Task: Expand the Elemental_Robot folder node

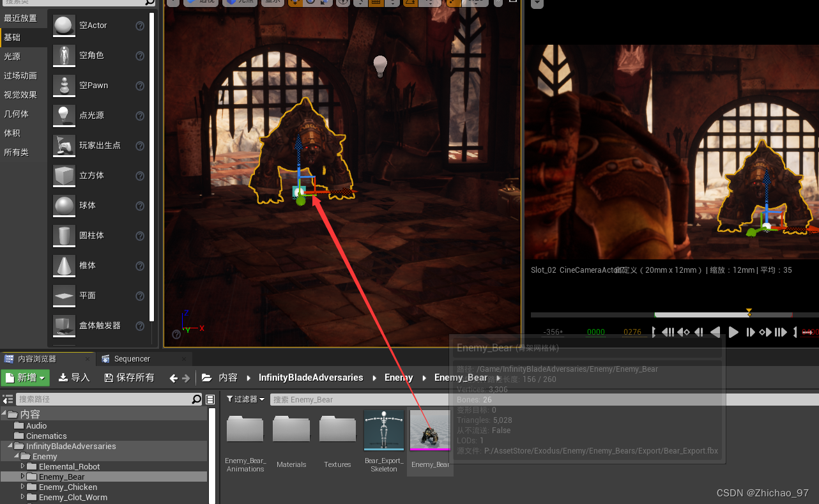Action: pyautogui.click(x=23, y=466)
